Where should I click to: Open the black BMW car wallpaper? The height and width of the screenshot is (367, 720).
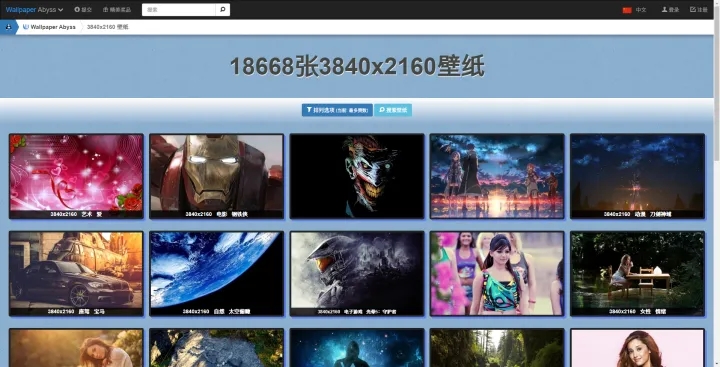click(76, 274)
